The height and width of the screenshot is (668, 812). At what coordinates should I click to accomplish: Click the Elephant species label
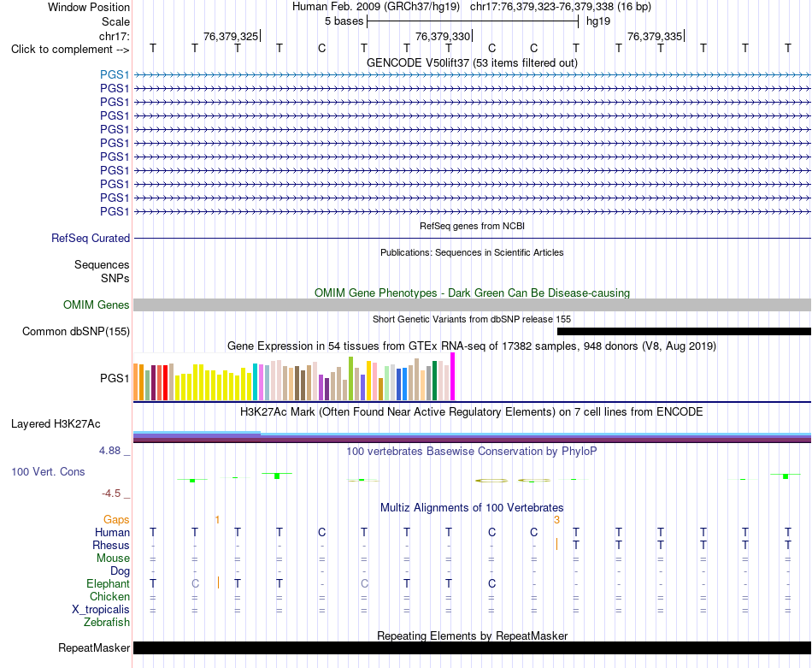(x=109, y=583)
